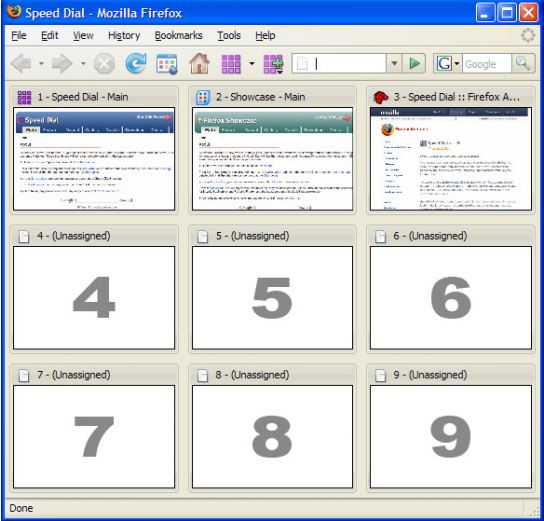The width and height of the screenshot is (544, 521).
Task: Click the Done status bar text
Action: click(21, 508)
